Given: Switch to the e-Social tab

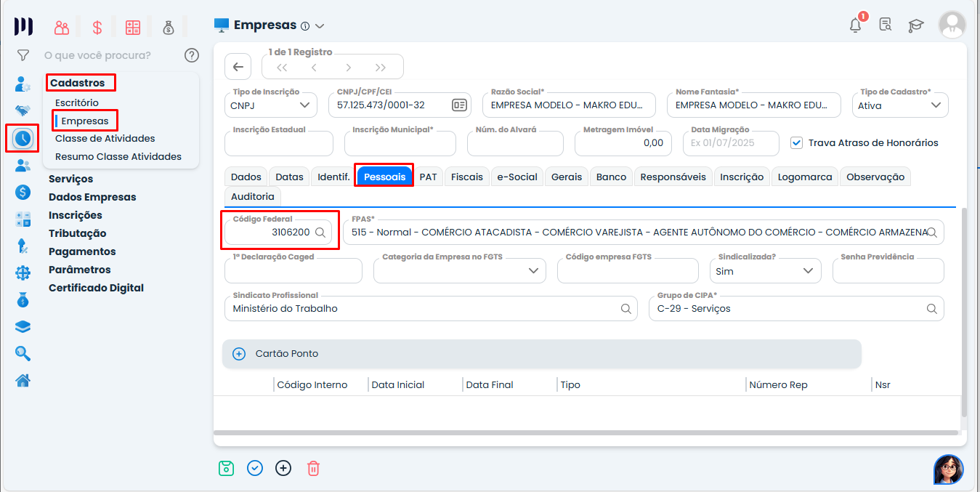Looking at the screenshot, I should tap(517, 176).
